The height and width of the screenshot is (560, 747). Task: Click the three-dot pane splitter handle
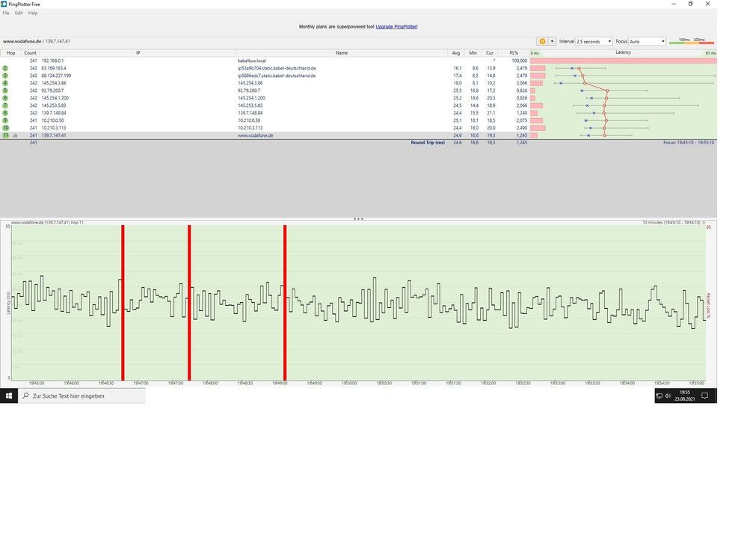pyautogui.click(x=358, y=219)
